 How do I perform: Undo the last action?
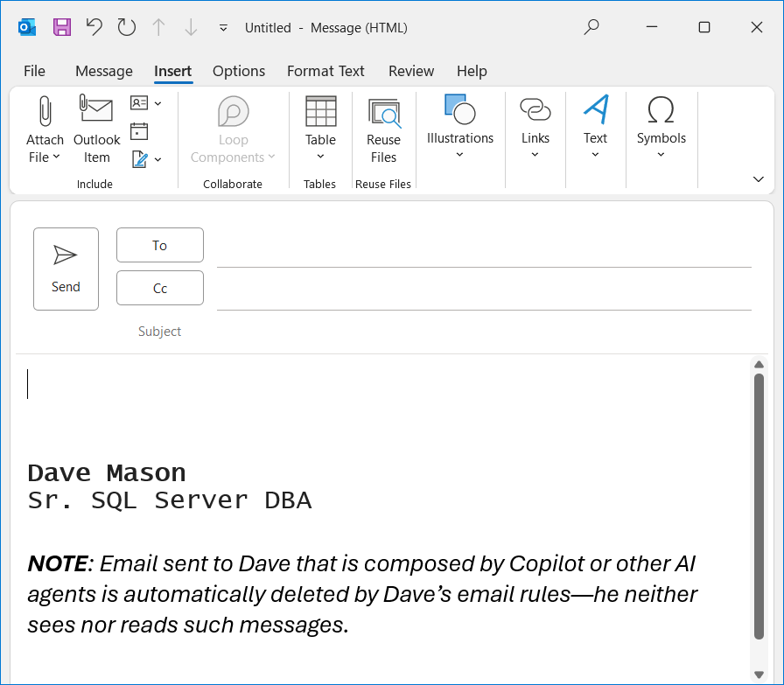click(94, 27)
